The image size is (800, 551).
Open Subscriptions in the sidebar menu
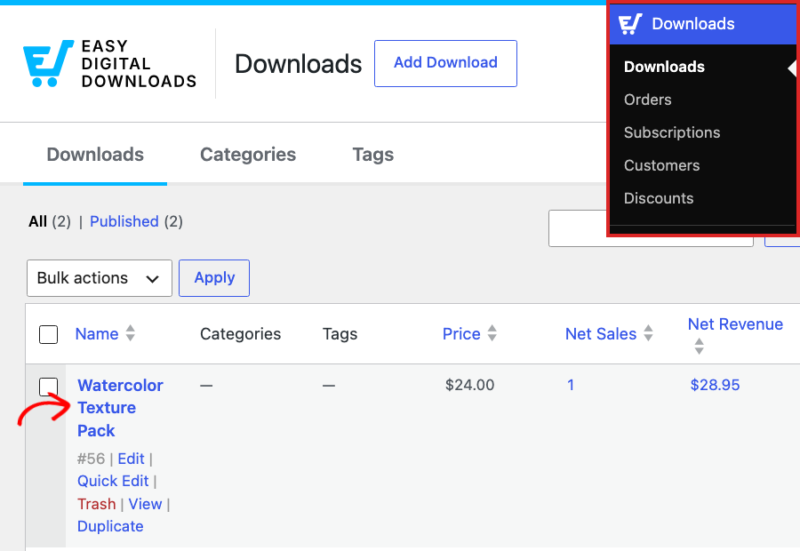point(672,133)
